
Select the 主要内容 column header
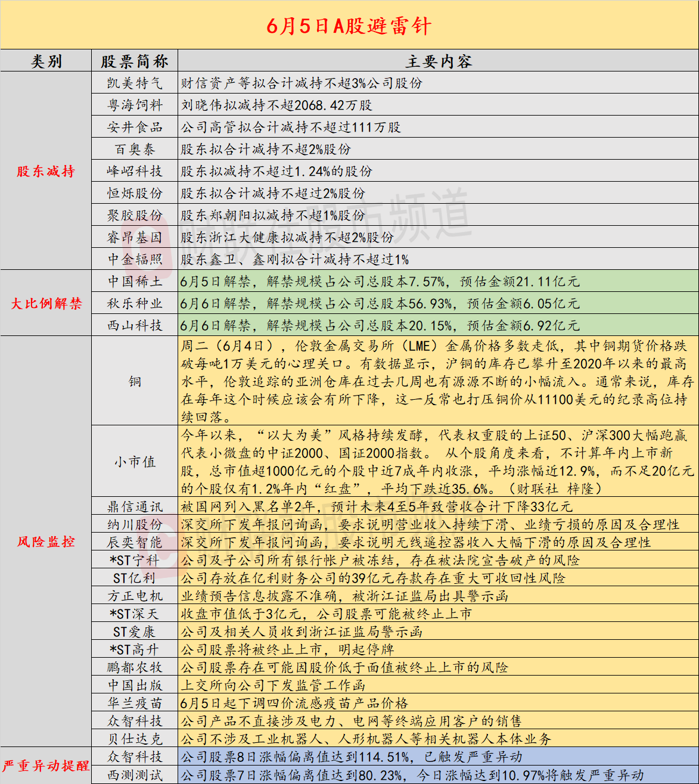tap(438, 61)
